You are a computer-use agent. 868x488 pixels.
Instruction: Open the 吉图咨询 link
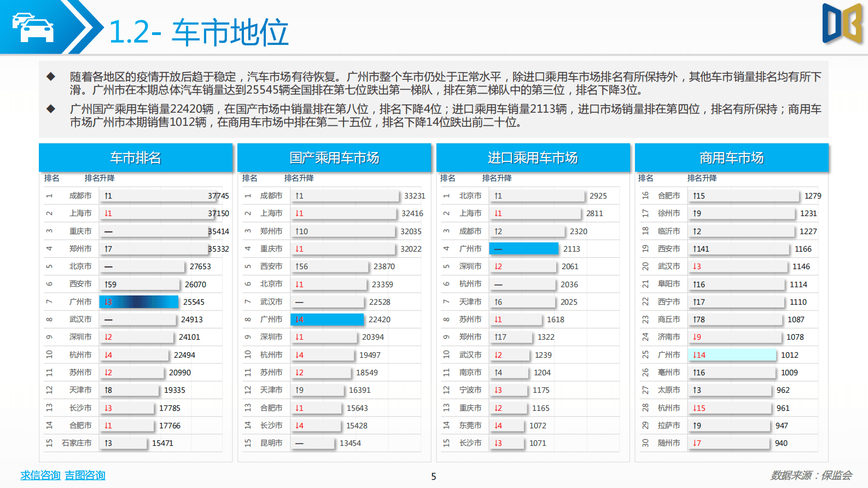point(85,475)
